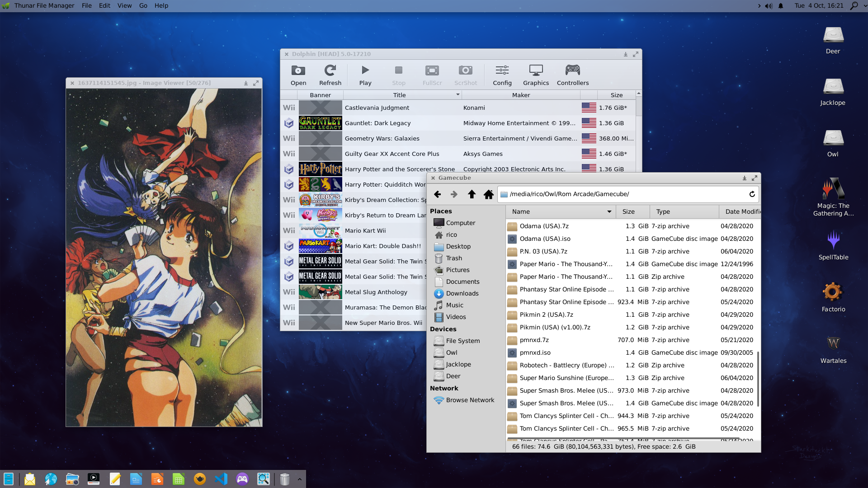This screenshot has width=868, height=488.
Task: Open the search magnifier in top panel
Action: pyautogui.click(x=854, y=6)
